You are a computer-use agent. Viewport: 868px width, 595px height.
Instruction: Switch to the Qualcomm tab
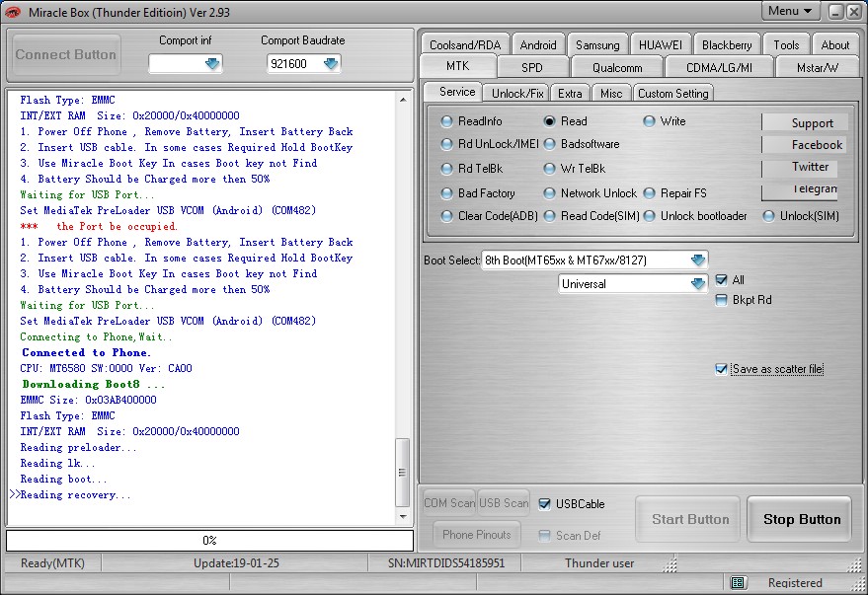point(617,67)
